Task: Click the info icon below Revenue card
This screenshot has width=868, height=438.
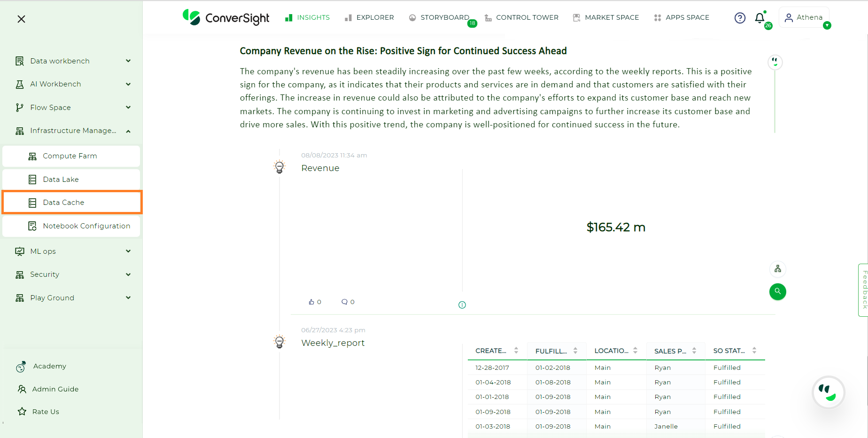Action: (x=462, y=305)
